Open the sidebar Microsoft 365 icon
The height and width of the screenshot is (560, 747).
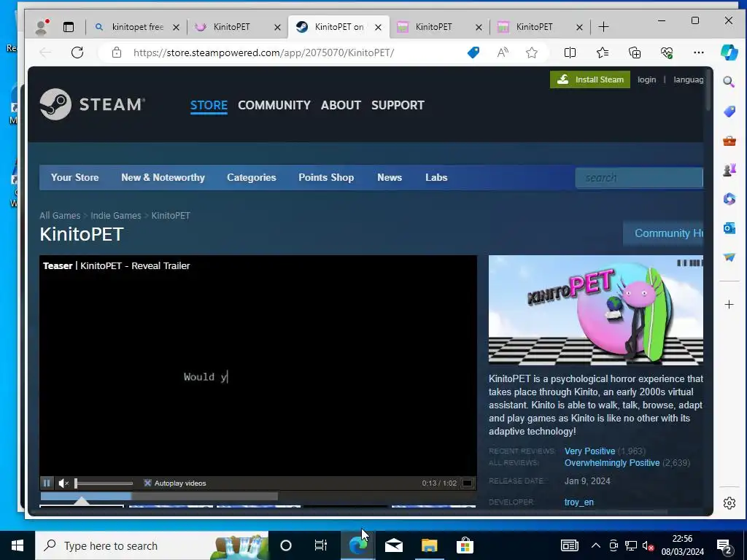[729, 198]
